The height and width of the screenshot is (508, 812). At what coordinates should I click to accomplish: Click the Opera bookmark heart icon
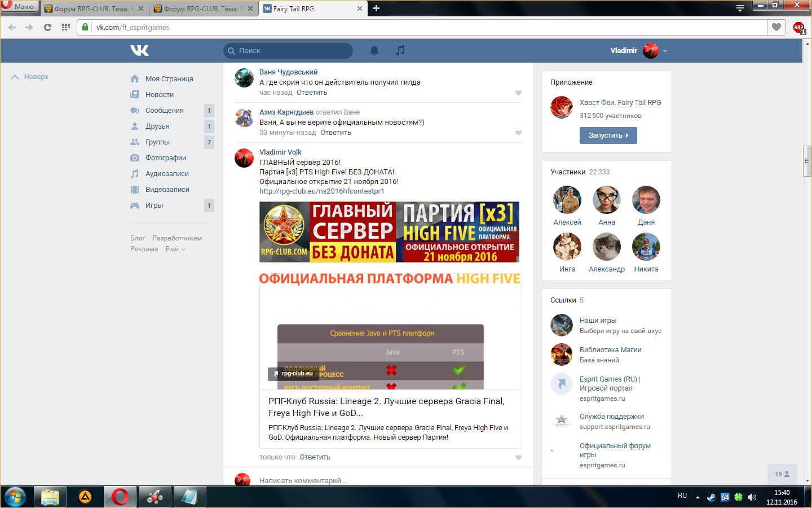coord(776,27)
